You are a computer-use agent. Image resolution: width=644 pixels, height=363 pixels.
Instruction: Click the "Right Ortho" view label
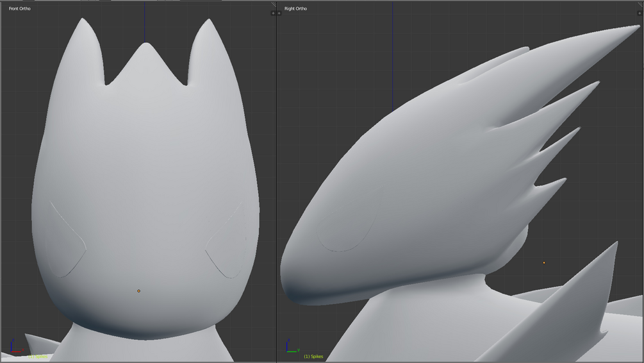[295, 8]
